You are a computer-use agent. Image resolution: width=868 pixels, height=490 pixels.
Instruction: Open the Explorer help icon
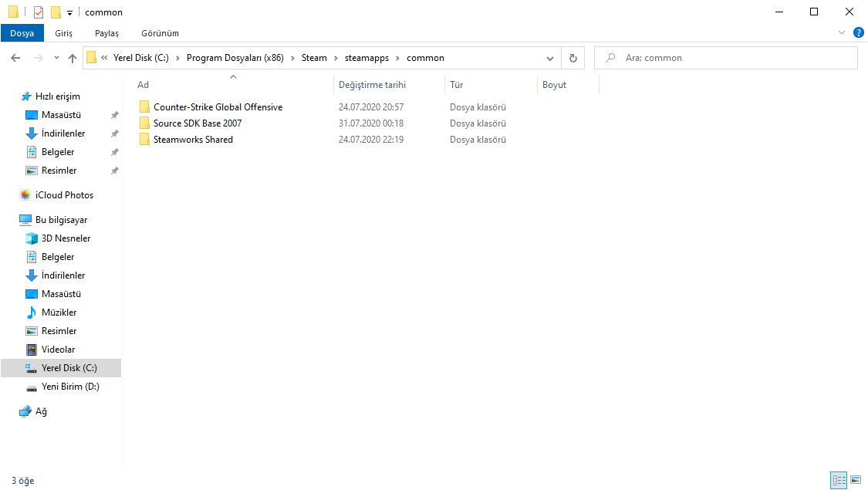pyautogui.click(x=859, y=32)
